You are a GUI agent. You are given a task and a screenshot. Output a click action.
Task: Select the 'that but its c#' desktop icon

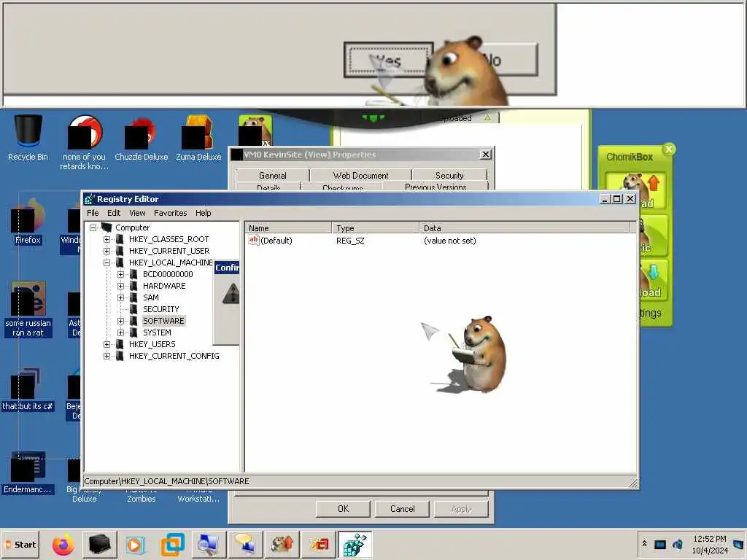(28, 389)
